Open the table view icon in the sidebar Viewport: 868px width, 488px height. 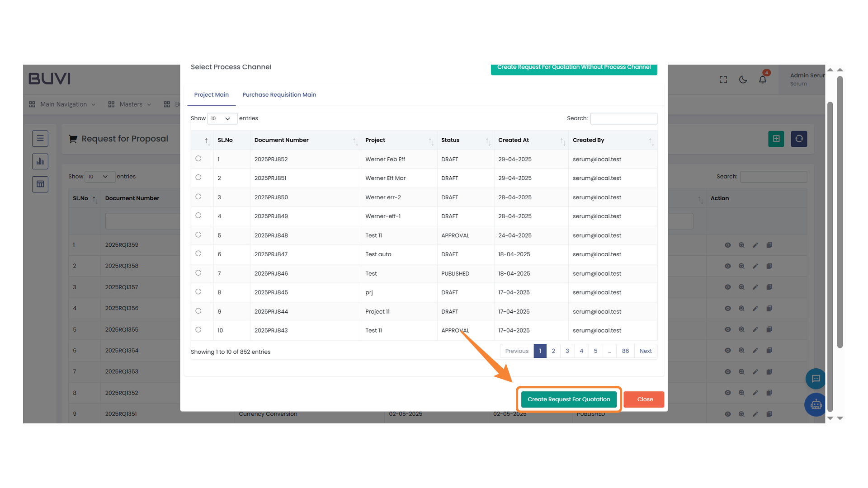coord(40,184)
